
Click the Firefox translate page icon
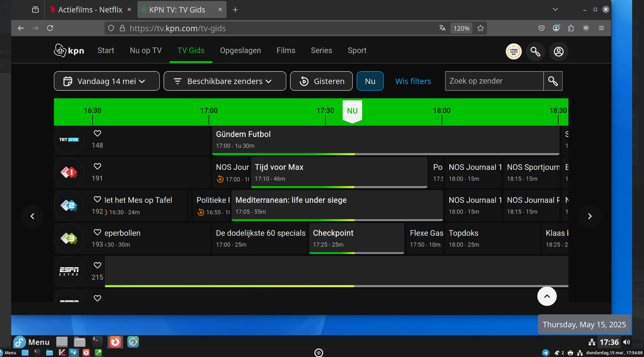[x=442, y=28]
